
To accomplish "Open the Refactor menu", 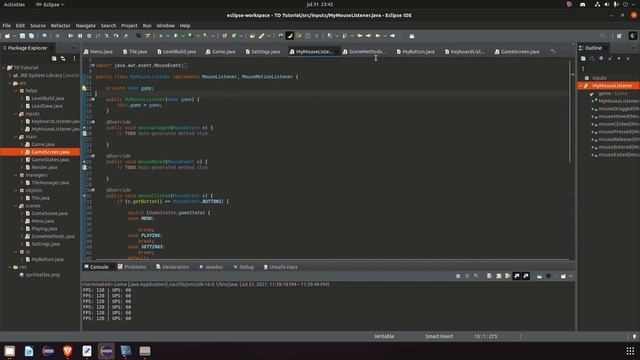I will [x=60, y=25].
